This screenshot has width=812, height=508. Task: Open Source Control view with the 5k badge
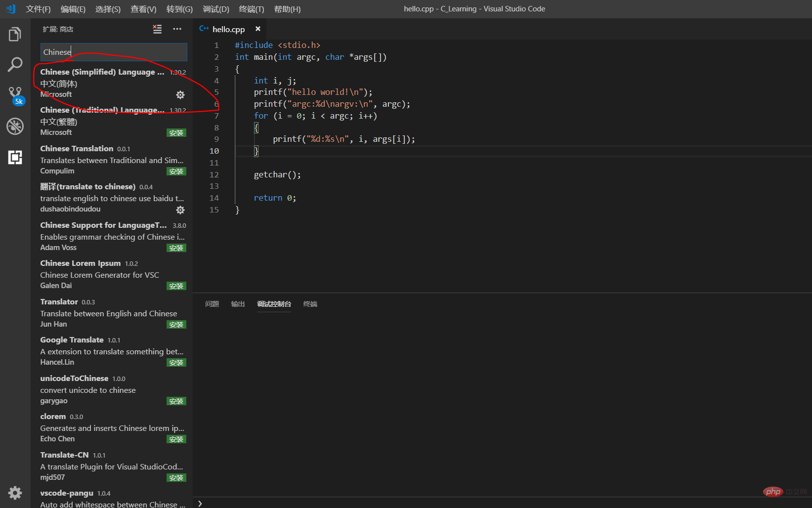(x=15, y=96)
